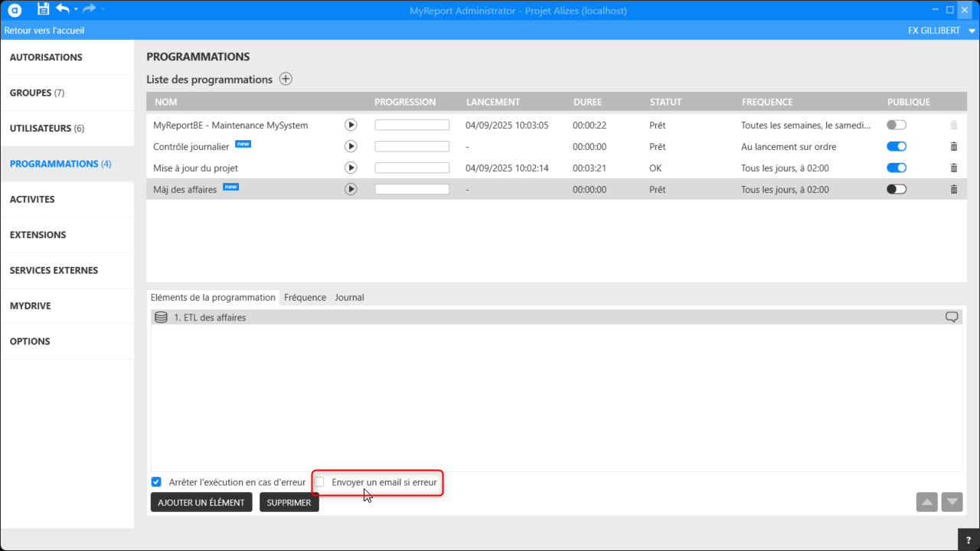Viewport: 980px width, 551px height.
Task: Click the comment bubble on ETL des affaires
Action: click(952, 317)
